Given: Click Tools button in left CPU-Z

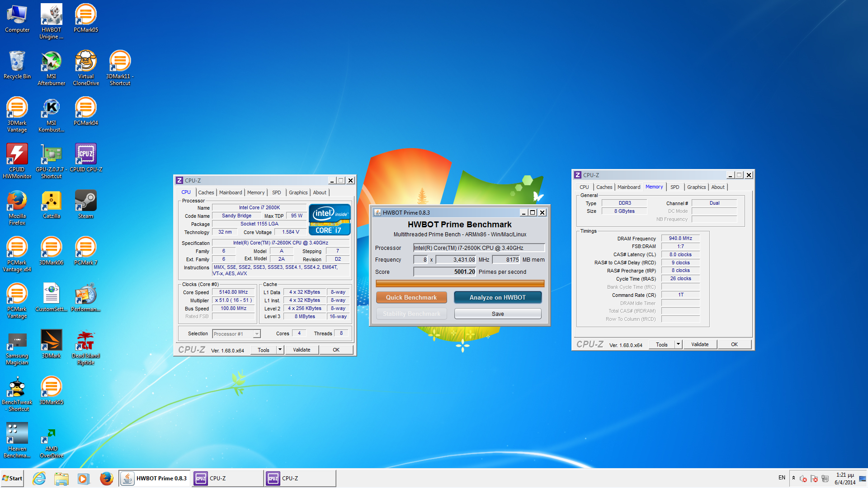Looking at the screenshot, I should (x=264, y=350).
